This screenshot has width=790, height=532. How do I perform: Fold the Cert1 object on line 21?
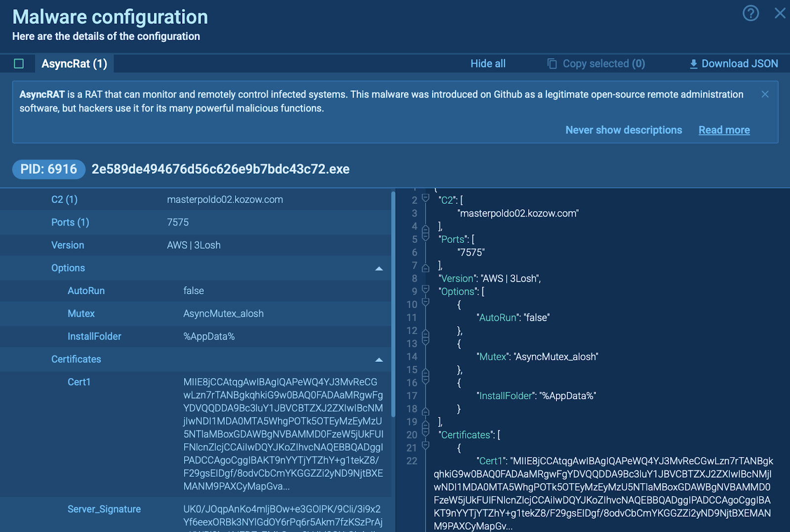click(x=426, y=446)
